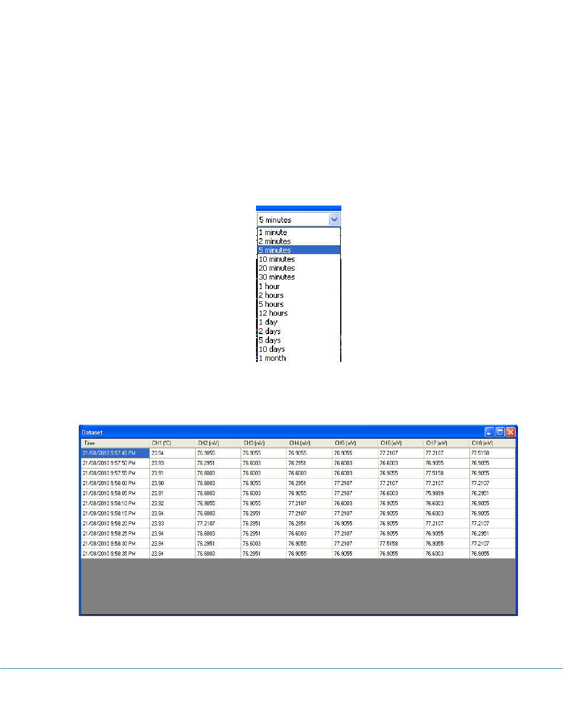Pick the "1 day" option

pyautogui.click(x=299, y=322)
